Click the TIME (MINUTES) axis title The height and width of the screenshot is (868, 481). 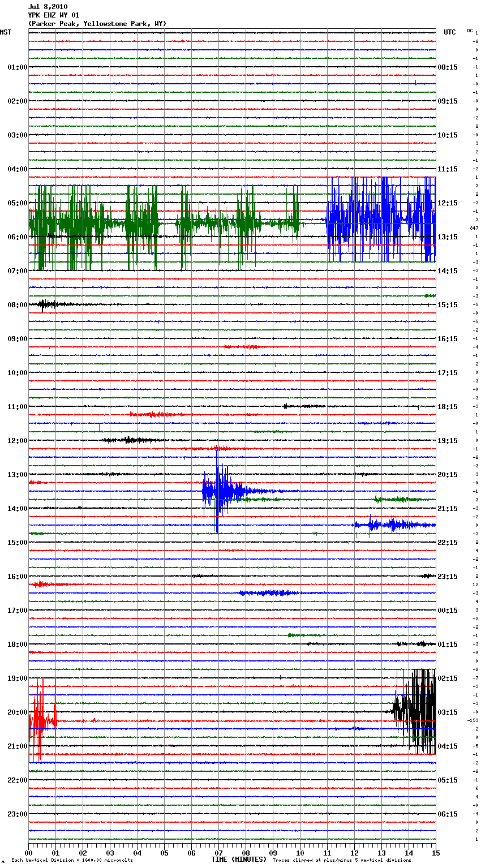239,859
